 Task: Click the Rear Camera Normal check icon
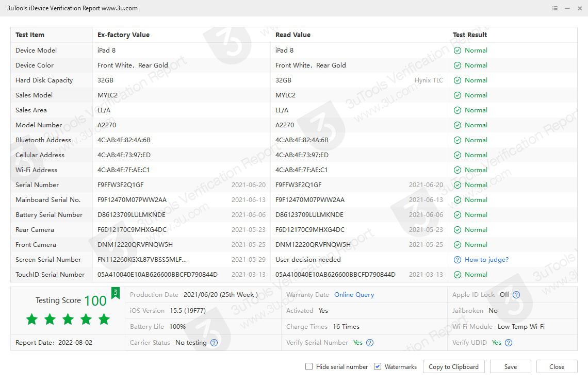(458, 230)
